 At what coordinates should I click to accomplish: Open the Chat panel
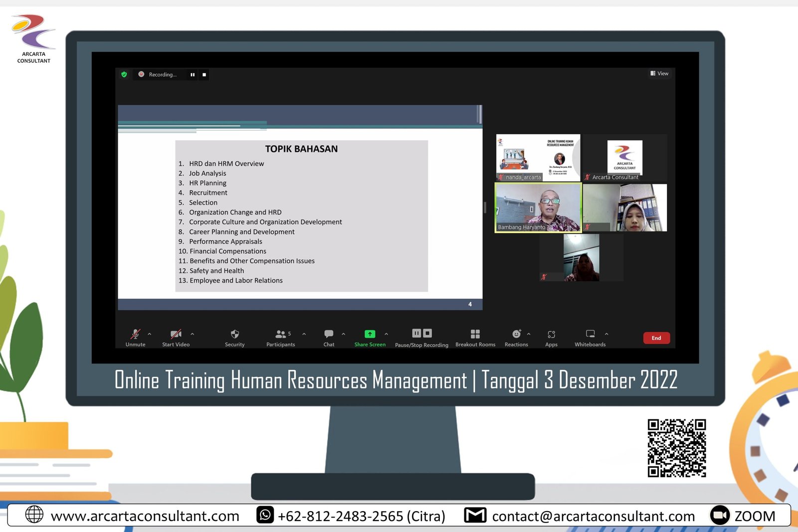coord(329,335)
